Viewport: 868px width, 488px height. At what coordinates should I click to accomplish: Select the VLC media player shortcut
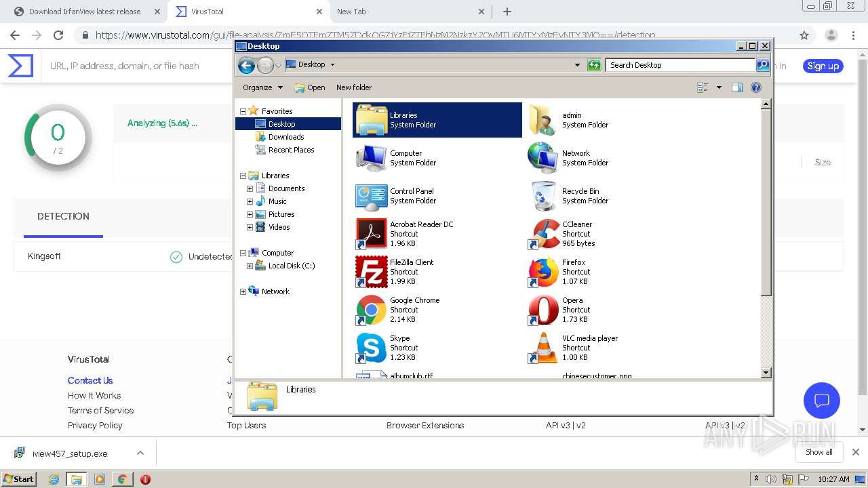[543, 348]
